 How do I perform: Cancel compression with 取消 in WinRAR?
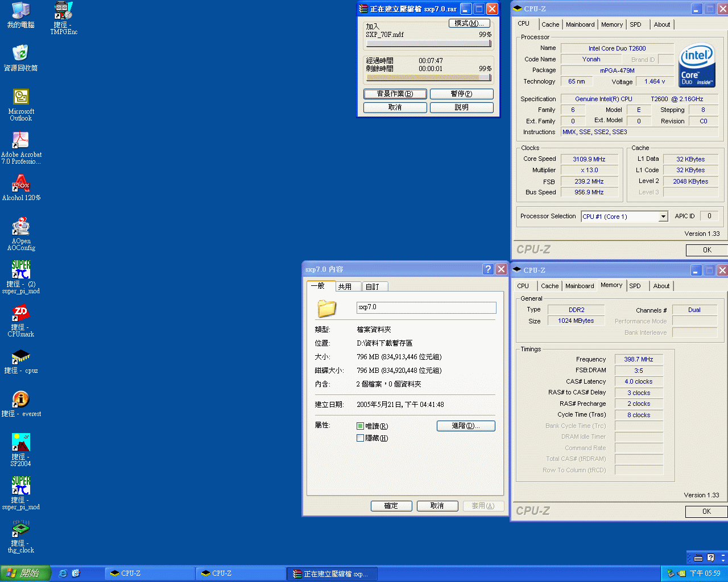point(395,107)
